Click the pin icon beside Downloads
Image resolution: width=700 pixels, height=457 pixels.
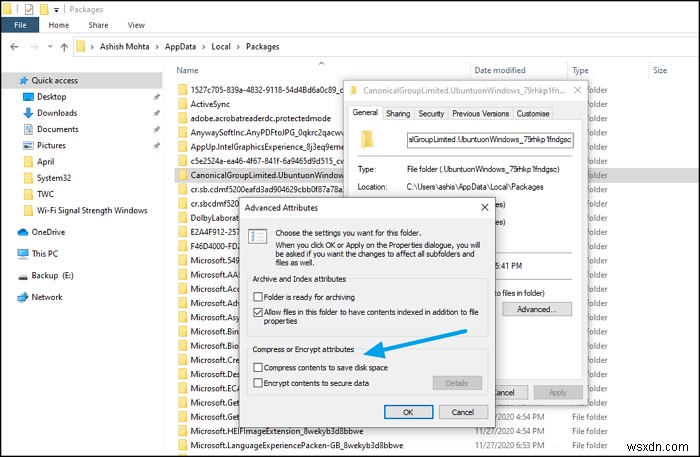tap(156, 113)
